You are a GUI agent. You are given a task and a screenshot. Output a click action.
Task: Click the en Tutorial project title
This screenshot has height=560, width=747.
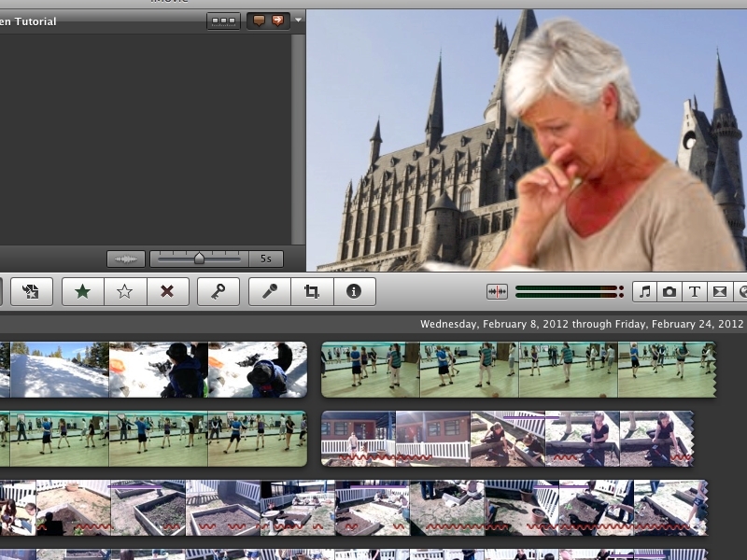(28, 21)
